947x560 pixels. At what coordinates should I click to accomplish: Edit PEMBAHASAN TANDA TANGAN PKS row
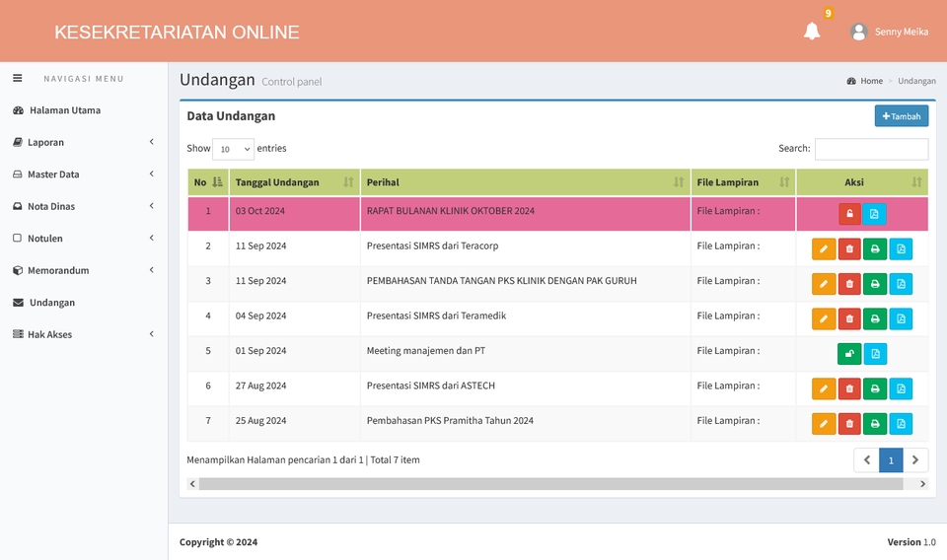pos(823,284)
